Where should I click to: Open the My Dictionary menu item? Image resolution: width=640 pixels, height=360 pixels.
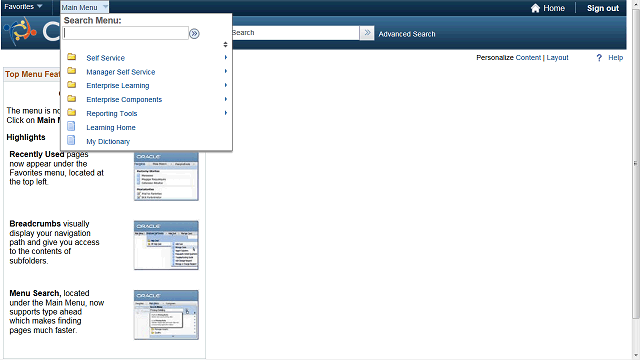(108, 142)
